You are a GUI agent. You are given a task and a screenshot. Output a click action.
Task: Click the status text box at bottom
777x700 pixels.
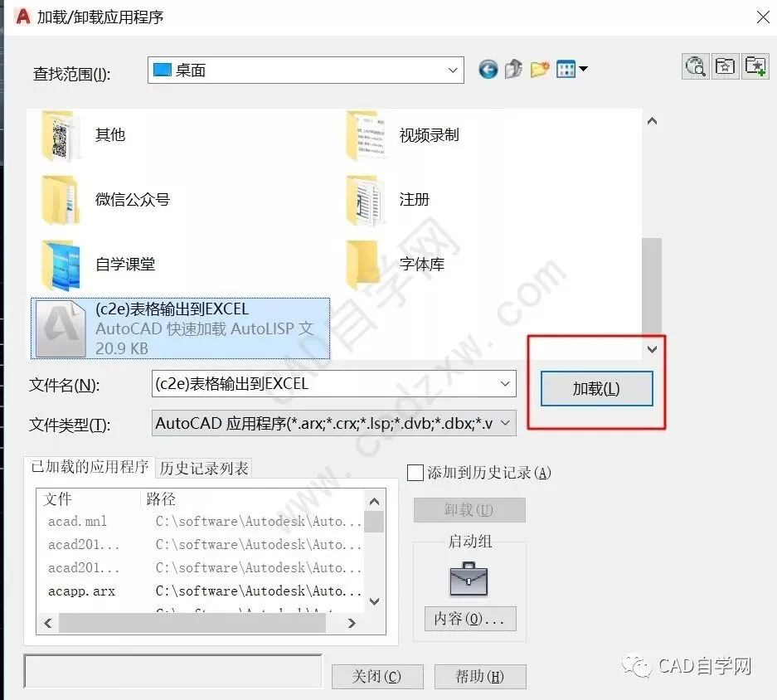click(x=173, y=671)
